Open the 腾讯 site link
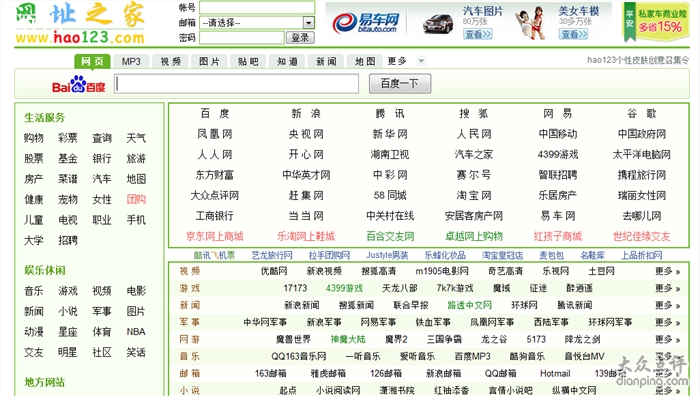This screenshot has height=396, width=700. click(x=390, y=113)
